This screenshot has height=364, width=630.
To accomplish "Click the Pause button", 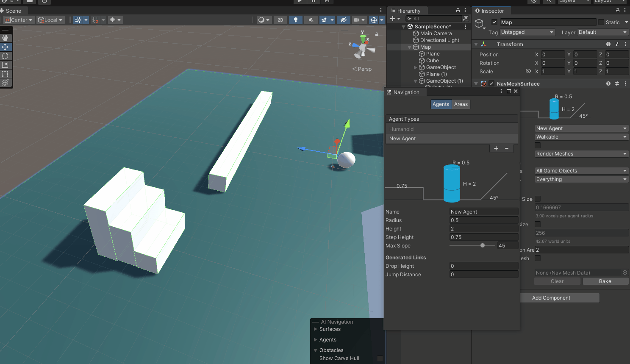I will (314, 1).
